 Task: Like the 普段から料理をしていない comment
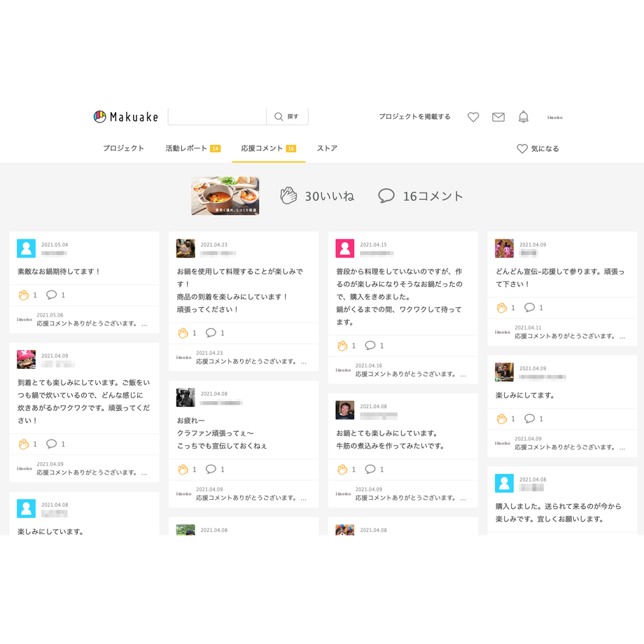pos(342,346)
